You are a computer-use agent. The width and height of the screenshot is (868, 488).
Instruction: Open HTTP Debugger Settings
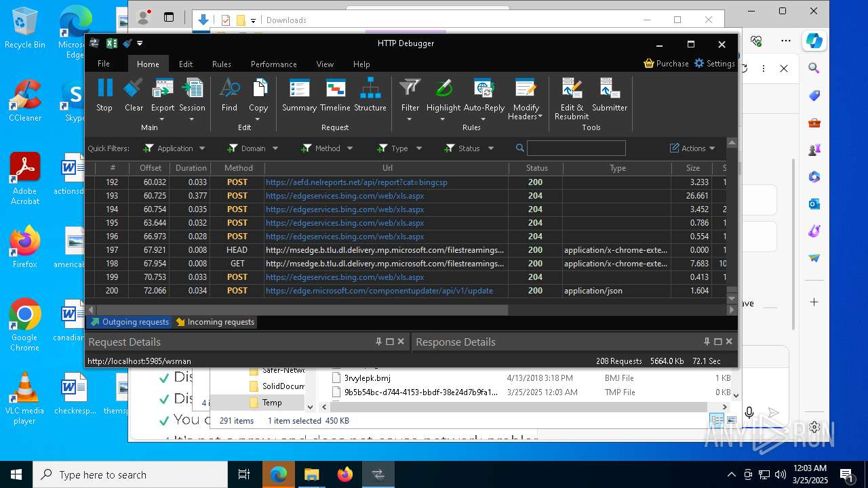[714, 64]
